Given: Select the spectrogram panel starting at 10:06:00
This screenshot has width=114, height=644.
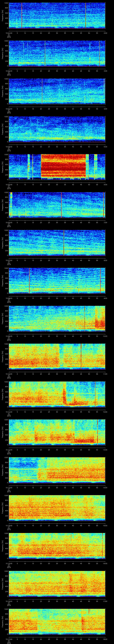Looking at the screenshot, I should [57, 205].
